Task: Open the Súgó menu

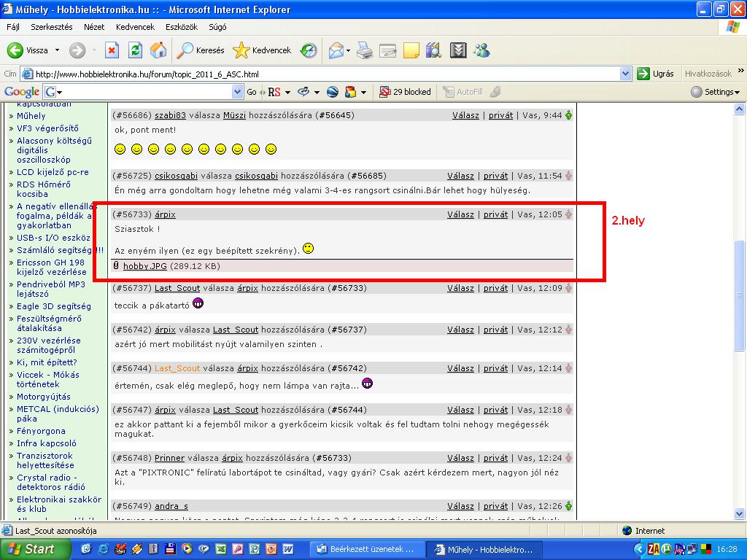Action: (x=217, y=27)
